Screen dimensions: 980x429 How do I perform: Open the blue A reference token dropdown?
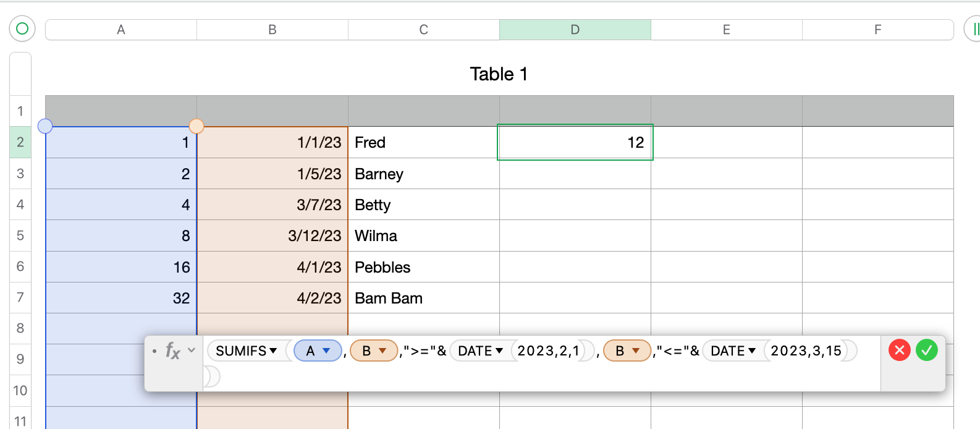pyautogui.click(x=327, y=351)
